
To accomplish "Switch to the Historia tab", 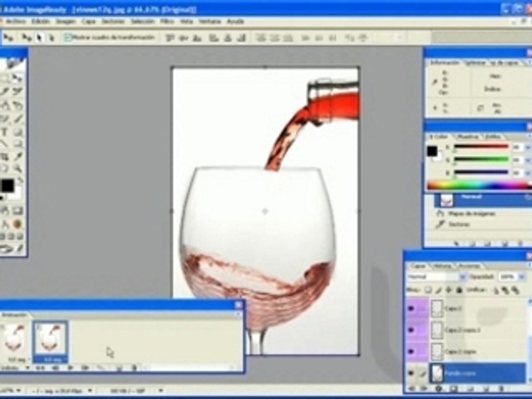I will click(442, 265).
